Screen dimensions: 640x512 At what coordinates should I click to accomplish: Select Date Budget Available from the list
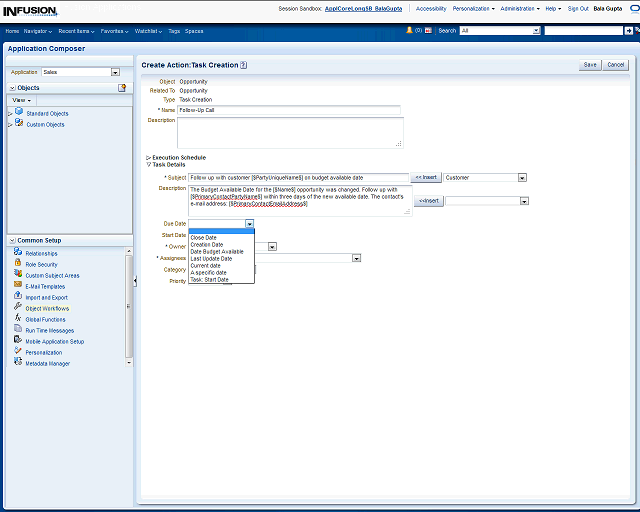pos(217,251)
